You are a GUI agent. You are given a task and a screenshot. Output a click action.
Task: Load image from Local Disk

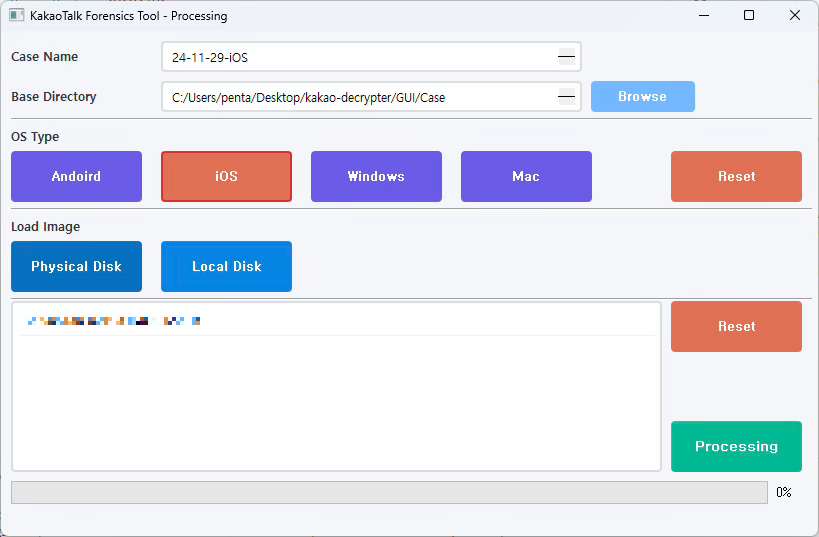[226, 266]
